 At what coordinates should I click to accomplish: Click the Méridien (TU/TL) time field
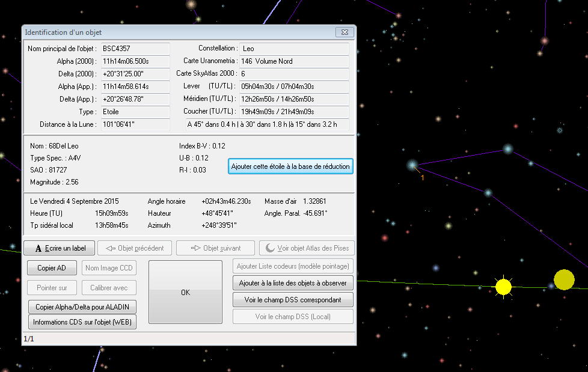pos(293,99)
